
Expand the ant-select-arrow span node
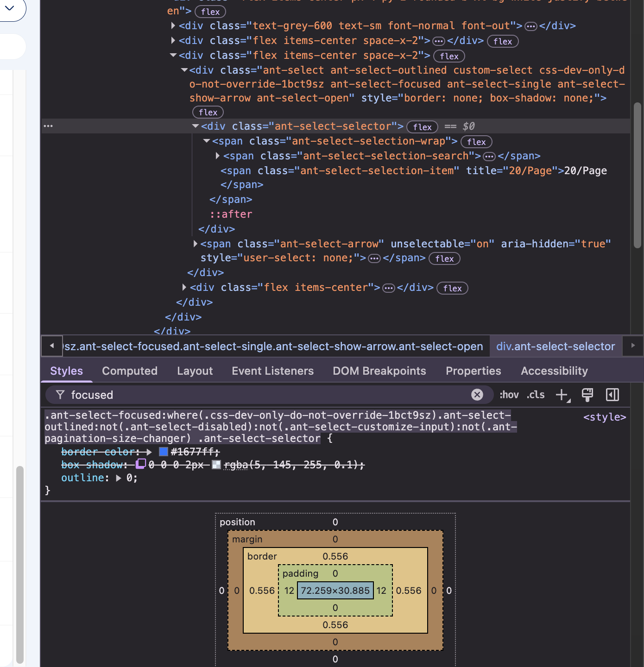click(x=196, y=244)
